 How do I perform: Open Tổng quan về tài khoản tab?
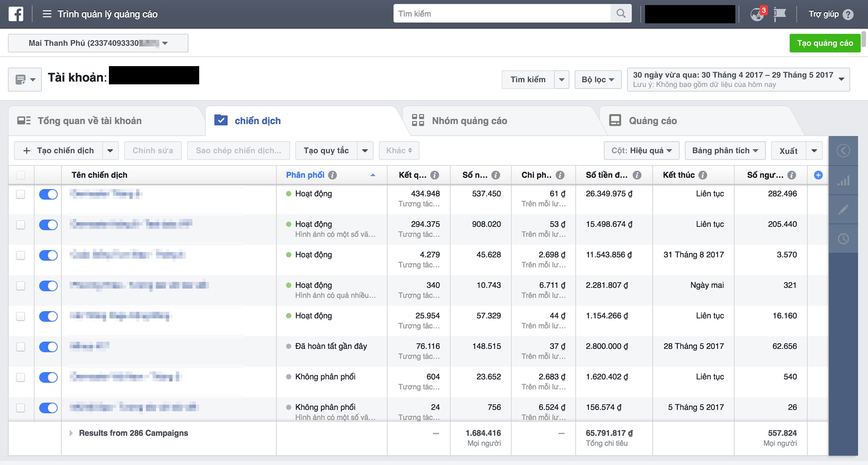coord(89,121)
